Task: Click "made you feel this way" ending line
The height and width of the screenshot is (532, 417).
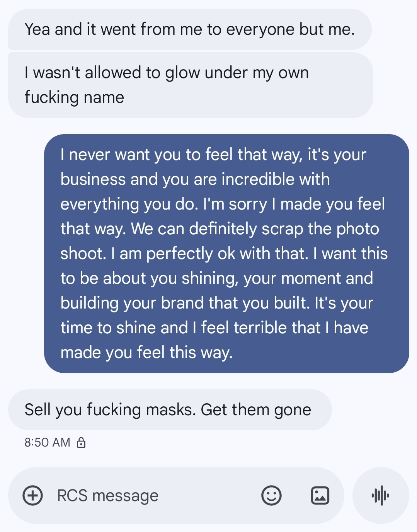Action: [x=146, y=353]
